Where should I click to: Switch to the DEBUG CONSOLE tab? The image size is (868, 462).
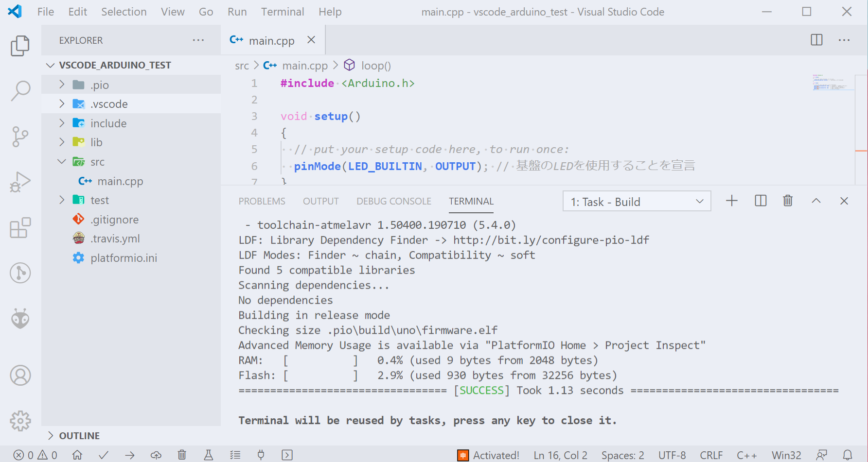tap(394, 201)
